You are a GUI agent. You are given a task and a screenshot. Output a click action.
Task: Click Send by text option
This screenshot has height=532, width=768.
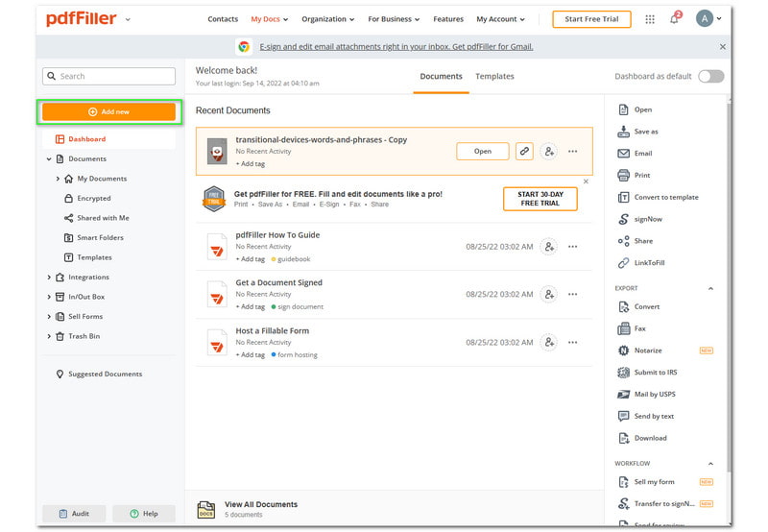tap(645, 416)
